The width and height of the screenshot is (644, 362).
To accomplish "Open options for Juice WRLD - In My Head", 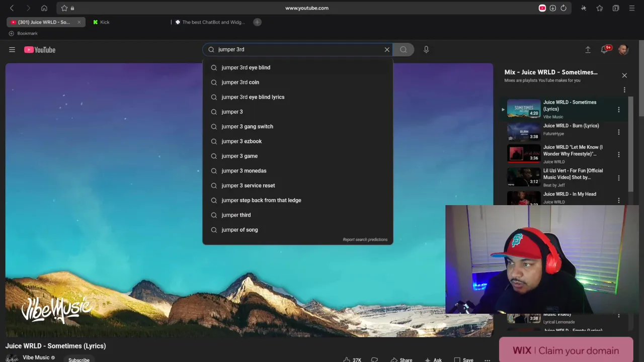I will click(x=619, y=200).
